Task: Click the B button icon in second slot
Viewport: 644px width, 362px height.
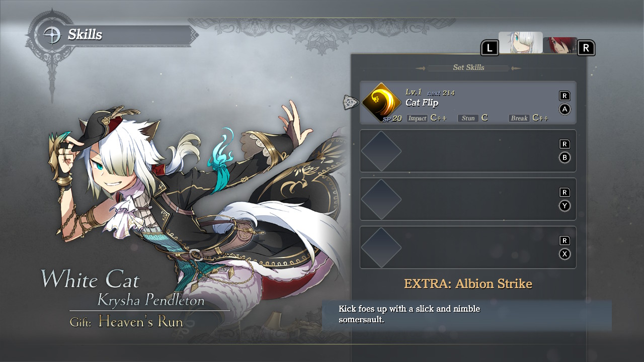Action: click(565, 158)
